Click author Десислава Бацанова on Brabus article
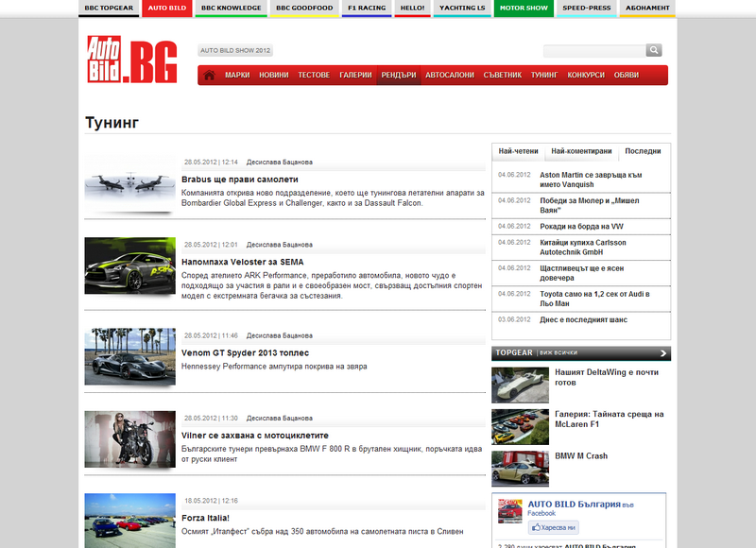The width and height of the screenshot is (756, 548). pos(279,163)
